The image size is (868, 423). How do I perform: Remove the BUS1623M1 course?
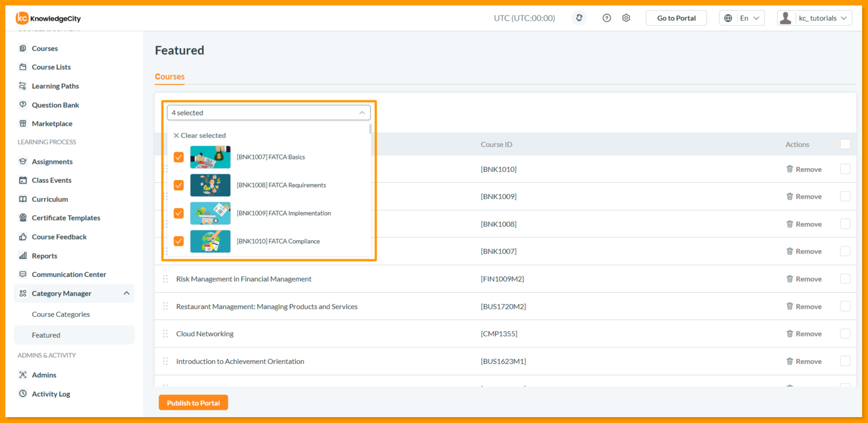pyautogui.click(x=804, y=361)
